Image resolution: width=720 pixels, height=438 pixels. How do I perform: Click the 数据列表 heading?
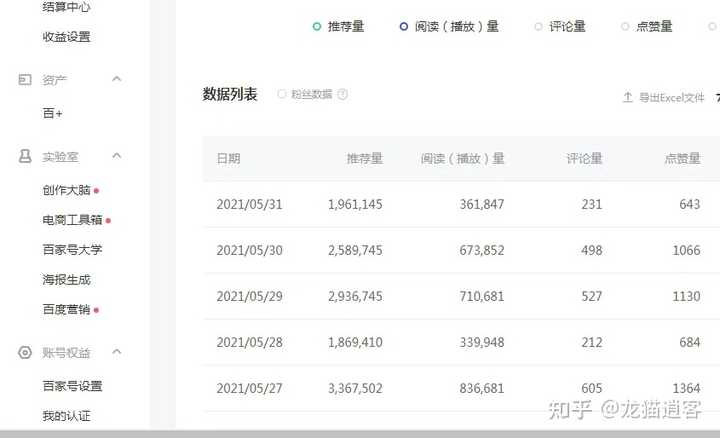click(x=230, y=94)
